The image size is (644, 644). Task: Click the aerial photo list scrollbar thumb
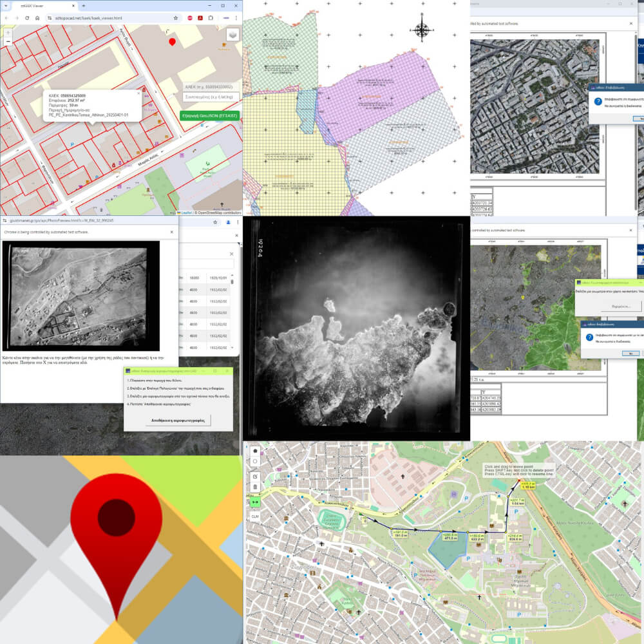point(232,282)
